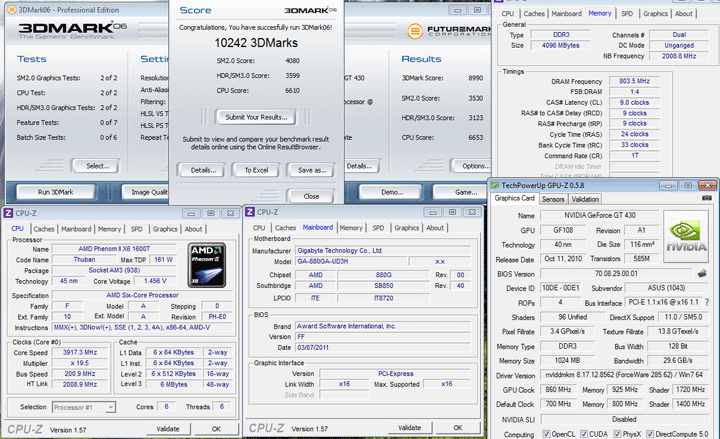Click the 3DMark06 title bar icon

click(11, 10)
